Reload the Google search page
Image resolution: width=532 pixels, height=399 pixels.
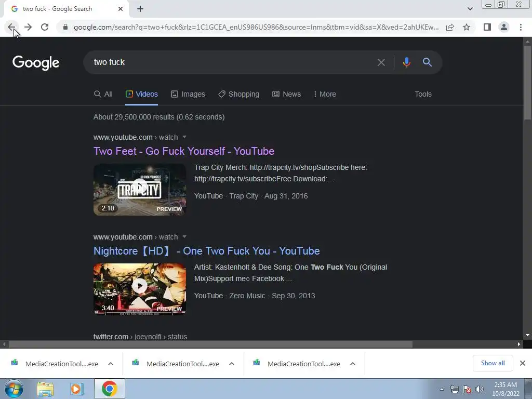pyautogui.click(x=45, y=27)
